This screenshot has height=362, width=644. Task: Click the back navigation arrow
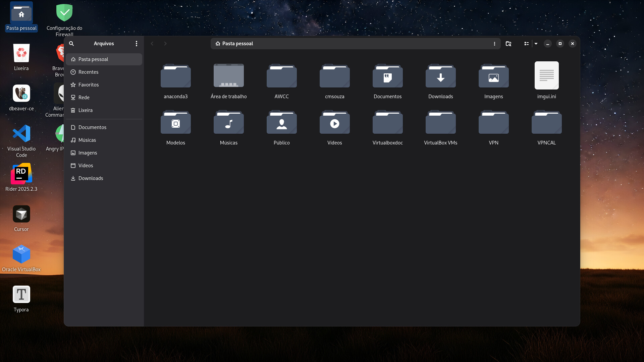(152, 44)
